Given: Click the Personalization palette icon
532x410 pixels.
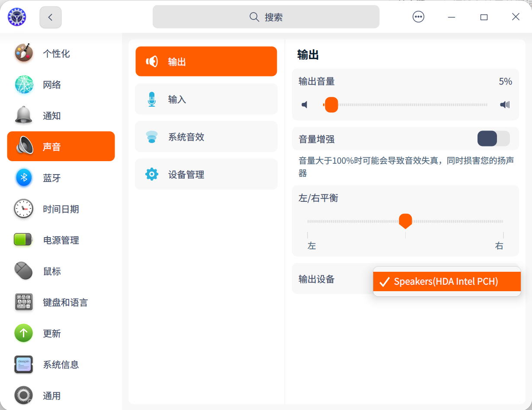Looking at the screenshot, I should (x=24, y=53).
